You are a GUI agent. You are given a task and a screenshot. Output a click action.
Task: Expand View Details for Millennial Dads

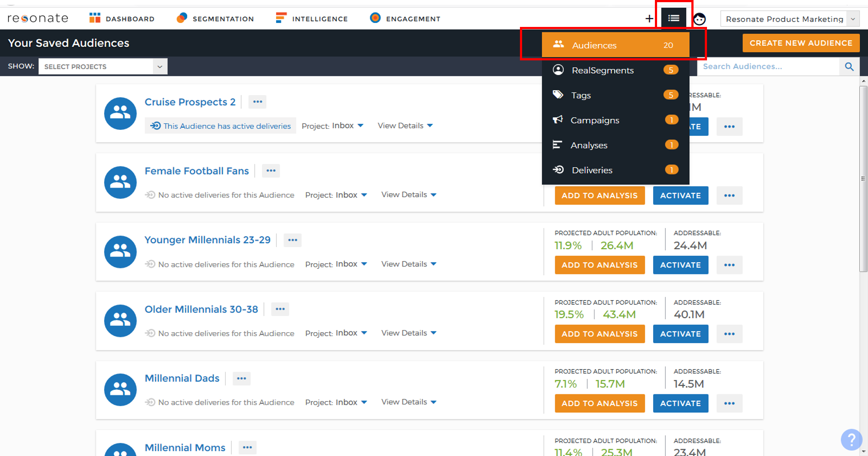coord(409,402)
